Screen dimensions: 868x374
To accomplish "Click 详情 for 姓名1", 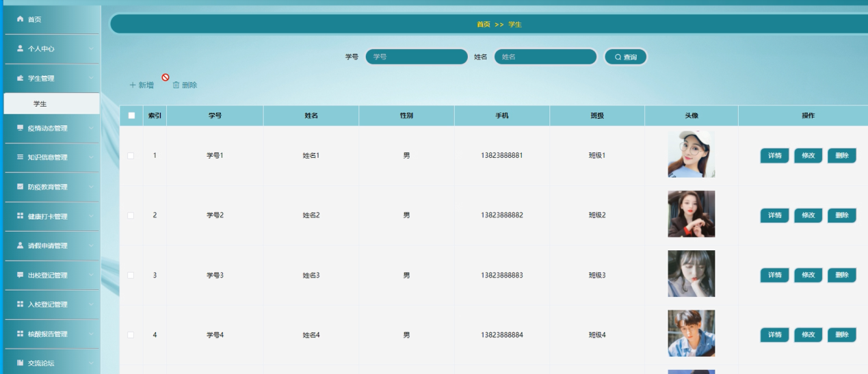I will click(x=774, y=156).
